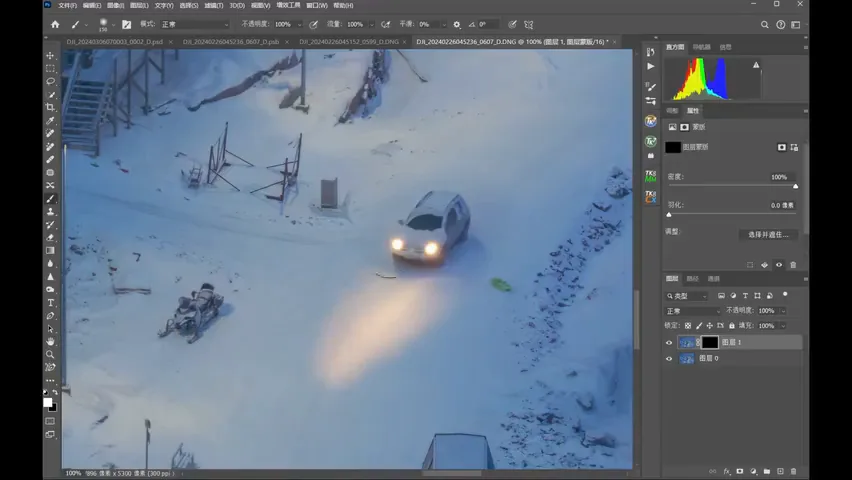The height and width of the screenshot is (480, 852).
Task: Open layer filter 类型 dropdown
Action: point(687,296)
